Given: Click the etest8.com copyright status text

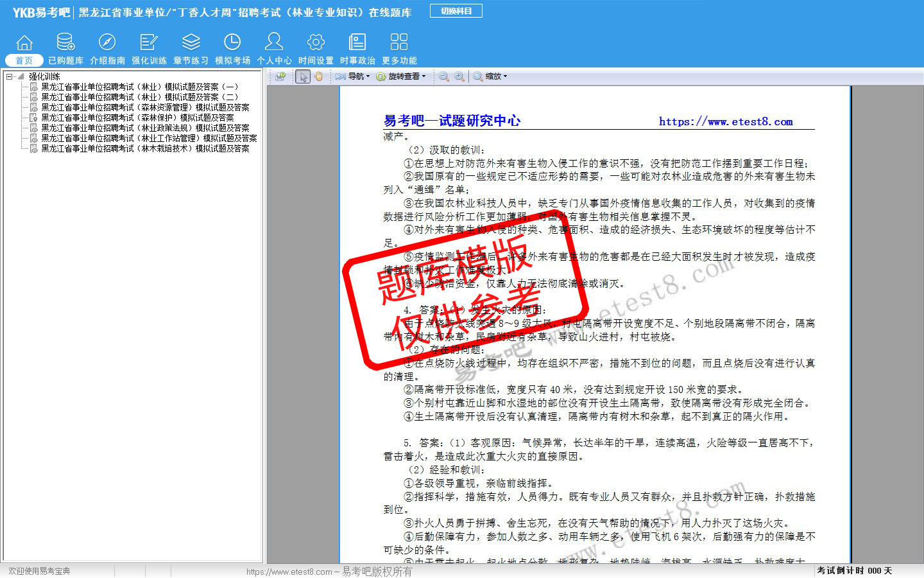Looking at the screenshot, I should pos(329,572).
